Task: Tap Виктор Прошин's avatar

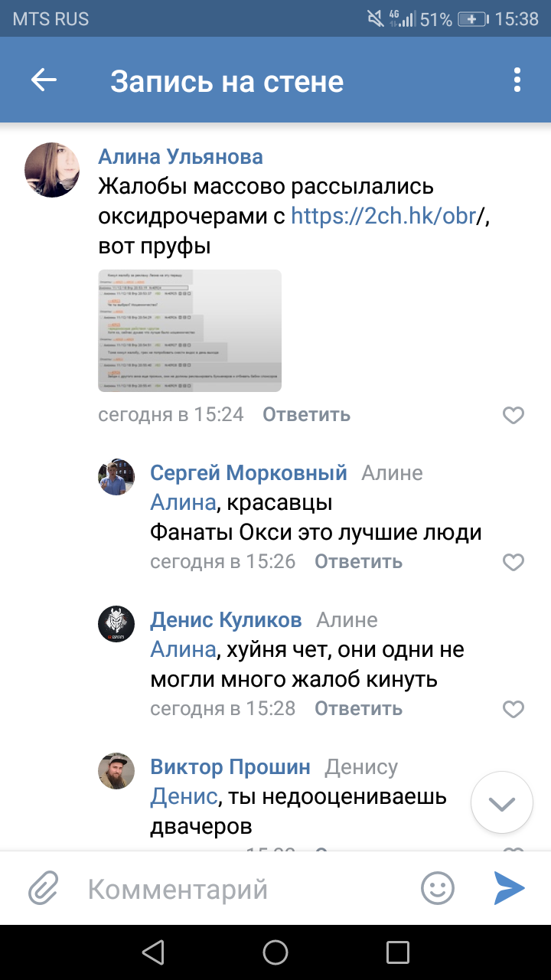Action: click(116, 771)
